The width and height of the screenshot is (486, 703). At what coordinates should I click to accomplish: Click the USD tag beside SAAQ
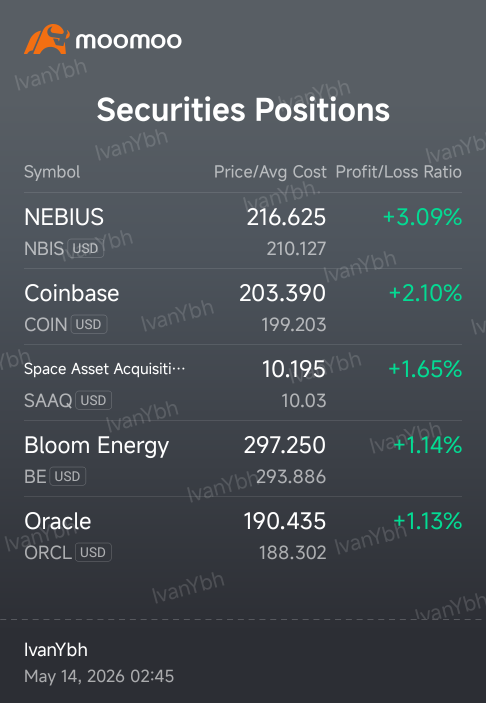pos(93,400)
